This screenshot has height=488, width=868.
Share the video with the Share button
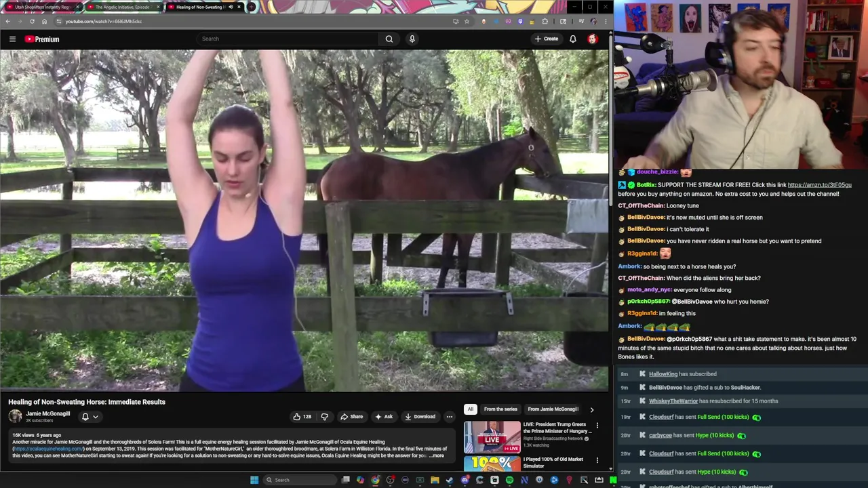(351, 417)
